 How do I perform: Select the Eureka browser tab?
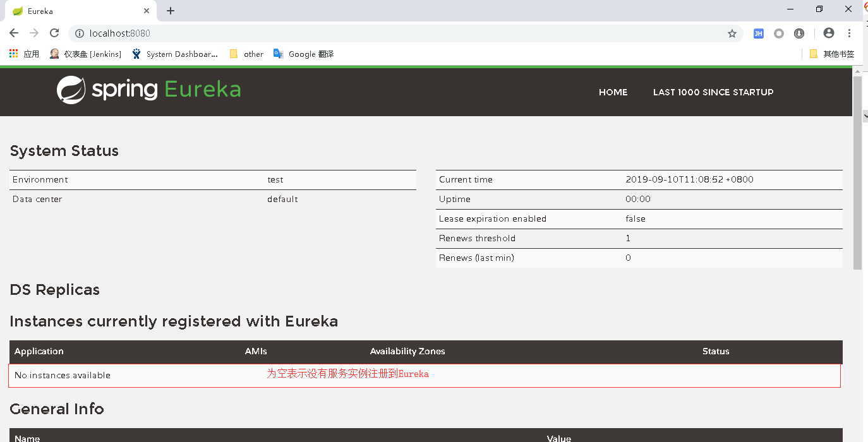click(80, 11)
